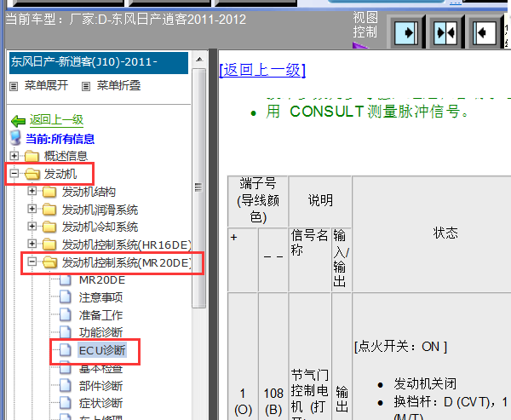Screen dimensions: 511x420
Task: Click the 当前:所有信息 label
Action: (60, 139)
